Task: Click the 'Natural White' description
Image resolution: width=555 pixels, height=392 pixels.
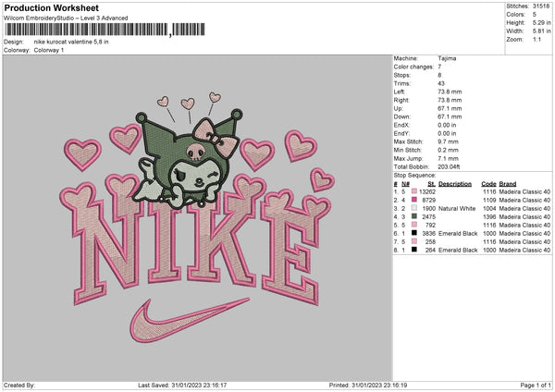Action: point(457,209)
